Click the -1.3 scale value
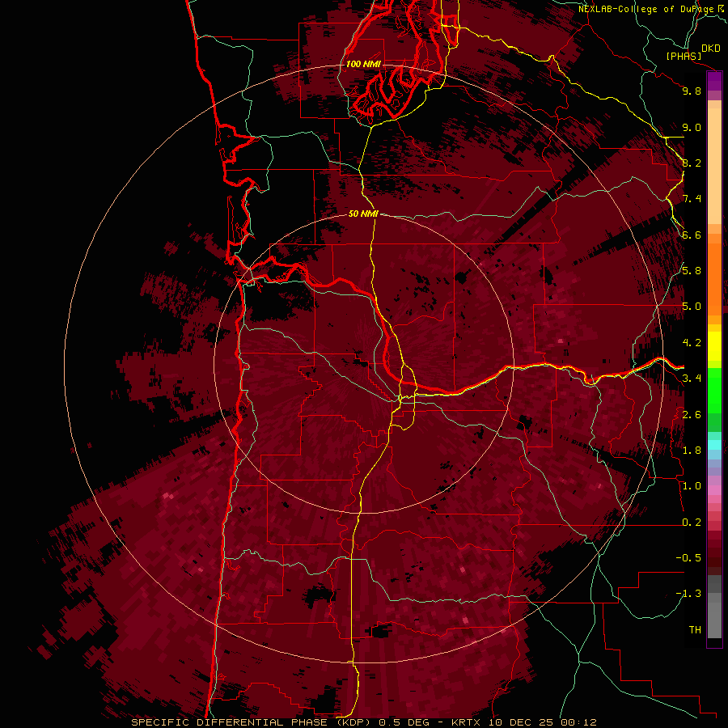Viewport: 728px width, 728px height. [688, 594]
